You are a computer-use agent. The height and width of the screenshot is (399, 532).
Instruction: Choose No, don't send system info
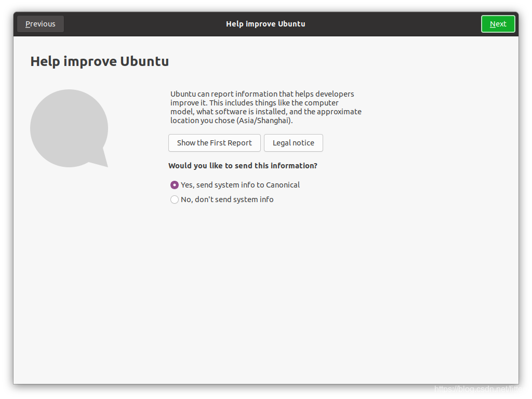point(222,199)
